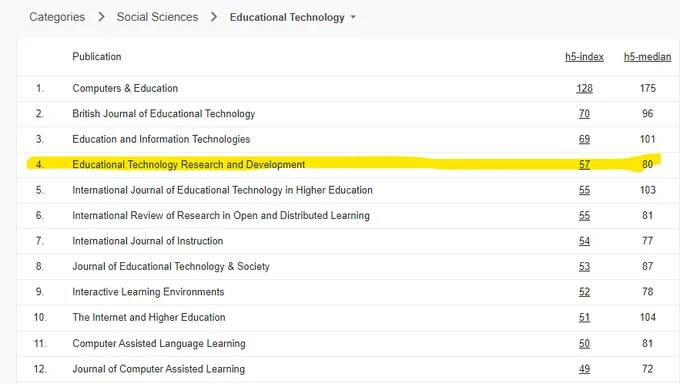The width and height of the screenshot is (680, 384).
Task: Click the chevron after Social Sciences
Action: pos(214,17)
